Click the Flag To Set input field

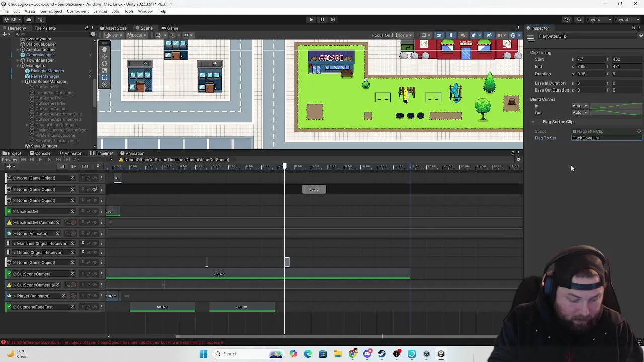(607, 138)
